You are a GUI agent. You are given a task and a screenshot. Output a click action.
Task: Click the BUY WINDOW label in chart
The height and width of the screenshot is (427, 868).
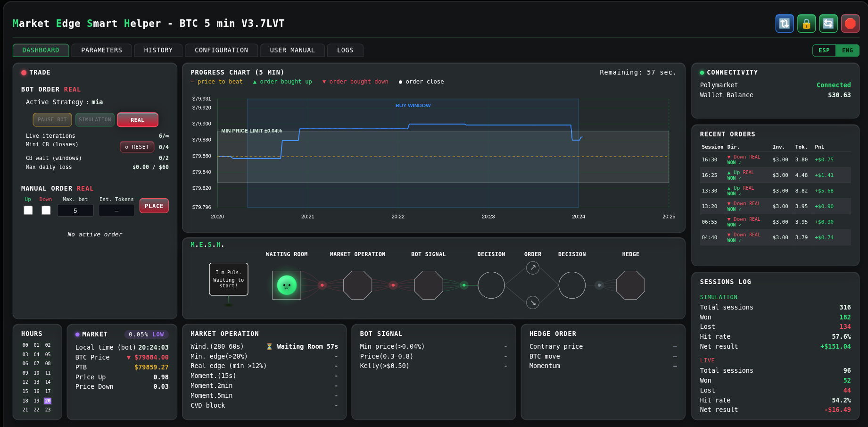(x=413, y=106)
